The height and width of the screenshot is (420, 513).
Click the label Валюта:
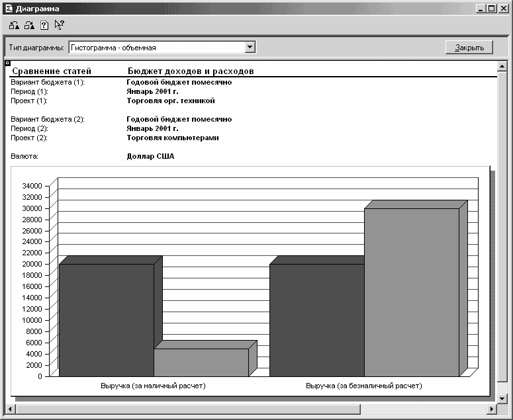pyautogui.click(x=24, y=156)
